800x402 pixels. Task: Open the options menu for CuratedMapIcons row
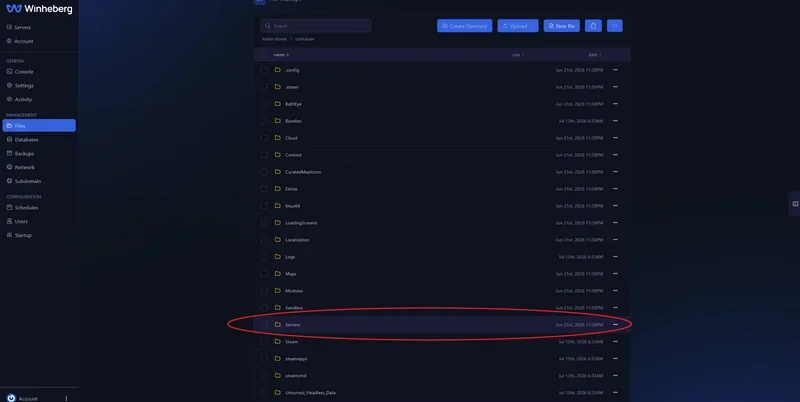(x=615, y=171)
